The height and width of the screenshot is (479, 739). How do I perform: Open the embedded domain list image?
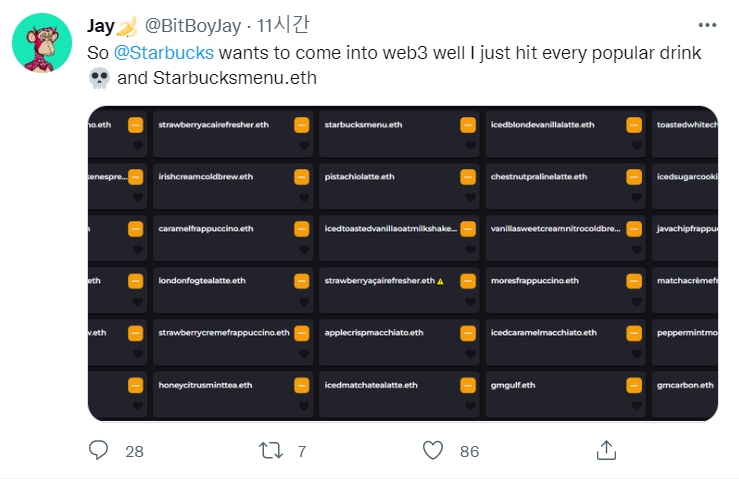(x=403, y=263)
